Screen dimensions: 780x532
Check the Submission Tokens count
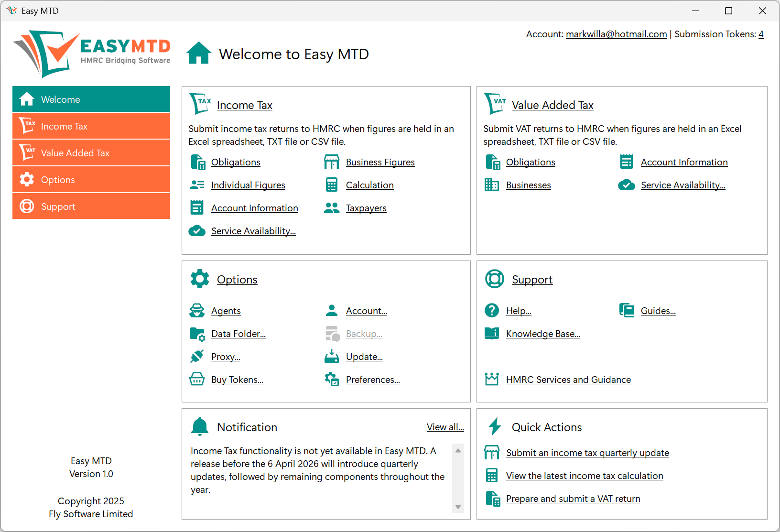pos(761,34)
